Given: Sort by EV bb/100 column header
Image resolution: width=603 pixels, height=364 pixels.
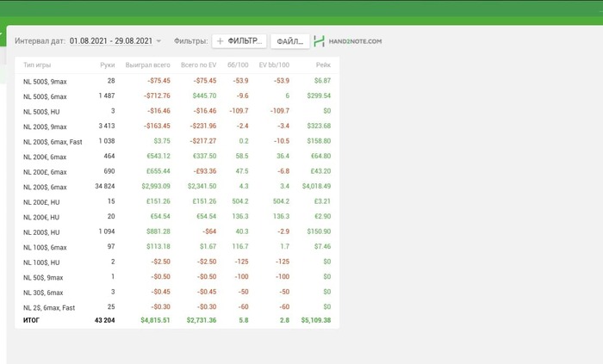Looking at the screenshot, I should tap(274, 65).
